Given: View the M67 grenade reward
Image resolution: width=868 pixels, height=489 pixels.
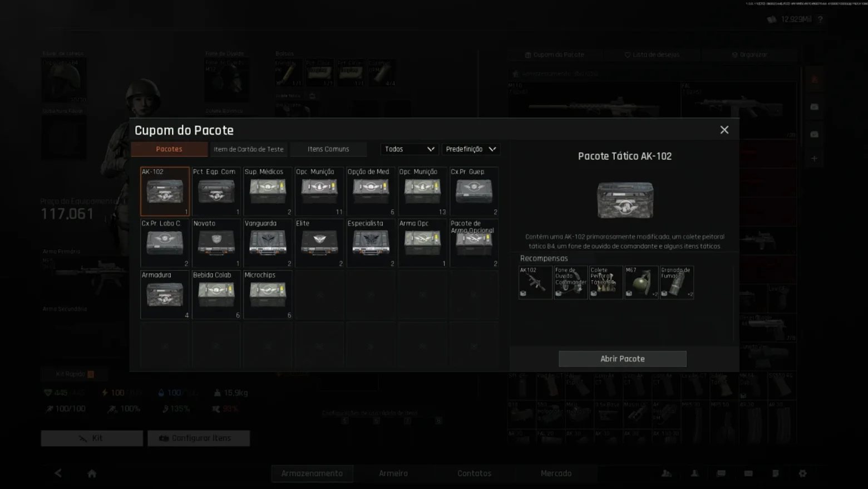Looking at the screenshot, I should (x=642, y=282).
